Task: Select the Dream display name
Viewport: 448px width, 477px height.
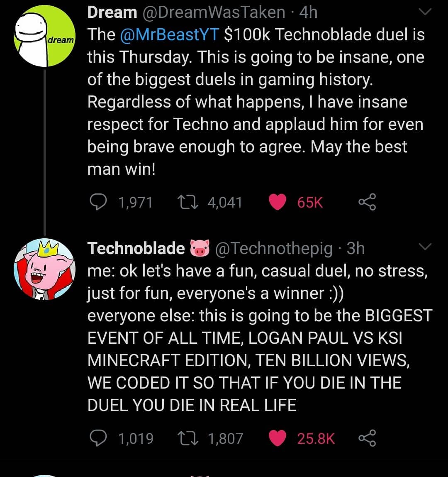Action: (112, 12)
